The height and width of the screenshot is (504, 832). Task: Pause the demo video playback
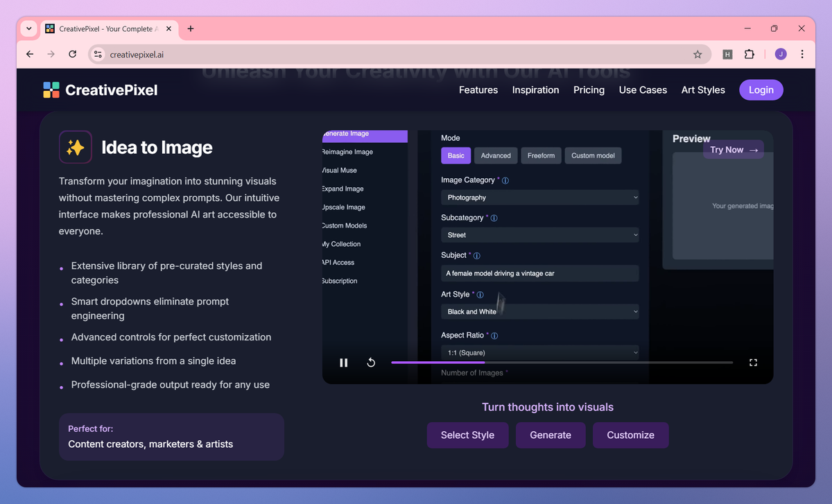(343, 362)
